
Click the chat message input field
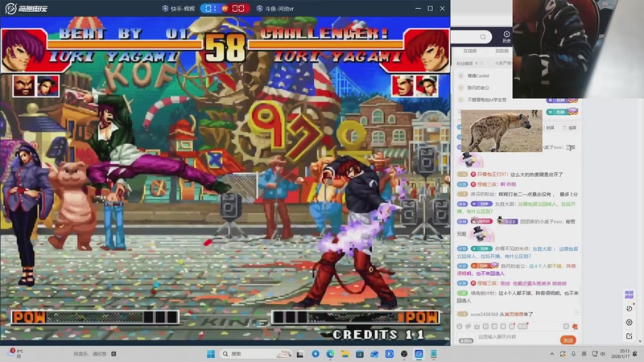[x=517, y=337]
